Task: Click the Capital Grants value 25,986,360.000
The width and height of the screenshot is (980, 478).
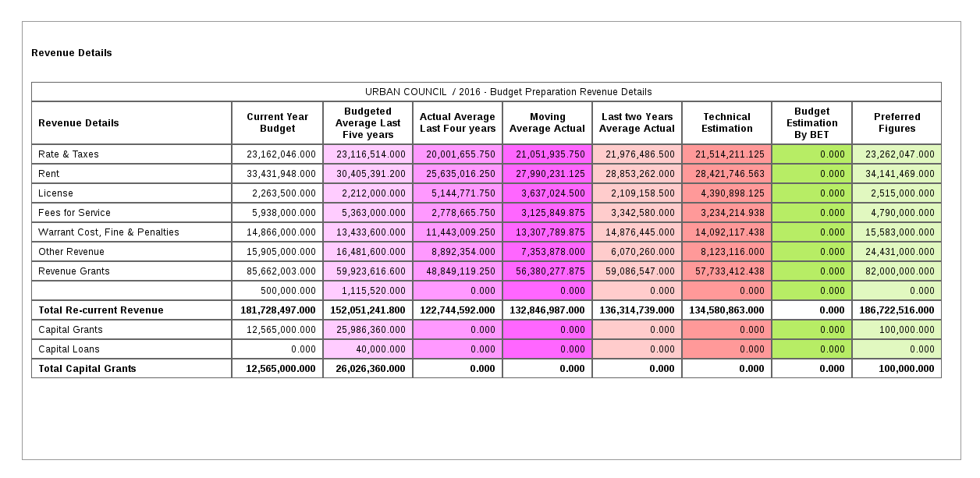Action: click(371, 330)
